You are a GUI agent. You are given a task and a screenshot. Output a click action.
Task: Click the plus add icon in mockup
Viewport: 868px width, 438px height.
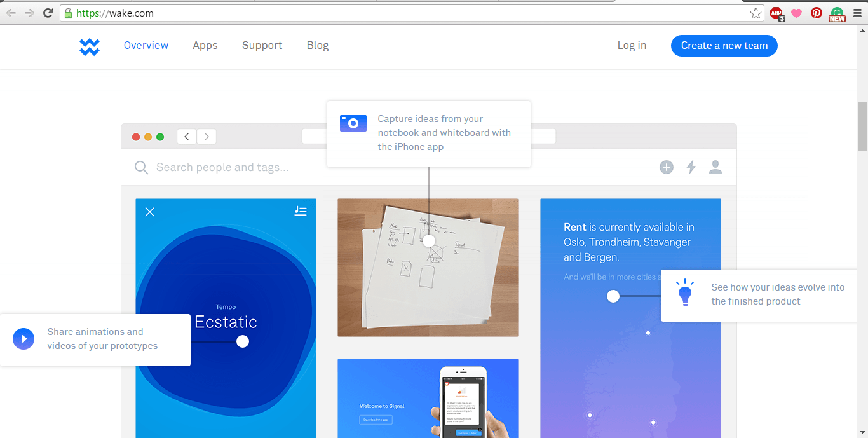pos(666,167)
